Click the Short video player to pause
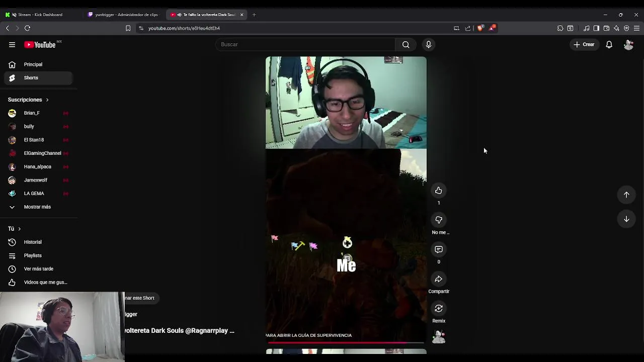 [x=346, y=201]
